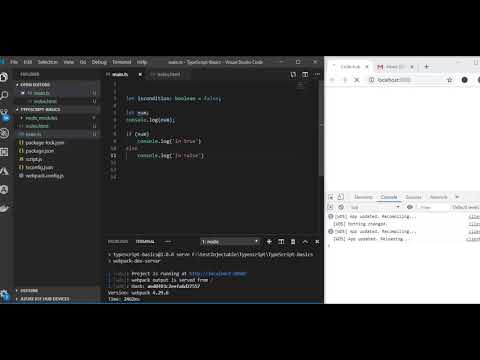Open the localhost link in terminal
Image resolution: width=480 pixels, height=360 pixels.
click(218, 274)
